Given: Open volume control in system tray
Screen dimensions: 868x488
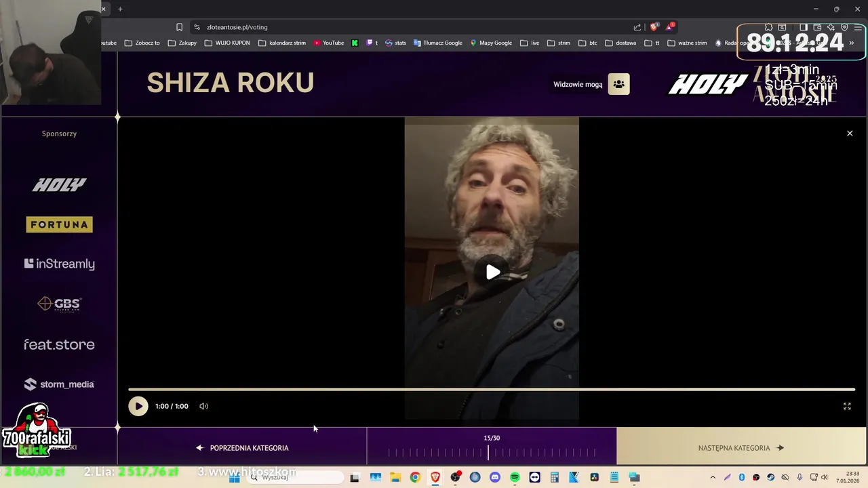Looking at the screenshot, I should [x=825, y=477].
